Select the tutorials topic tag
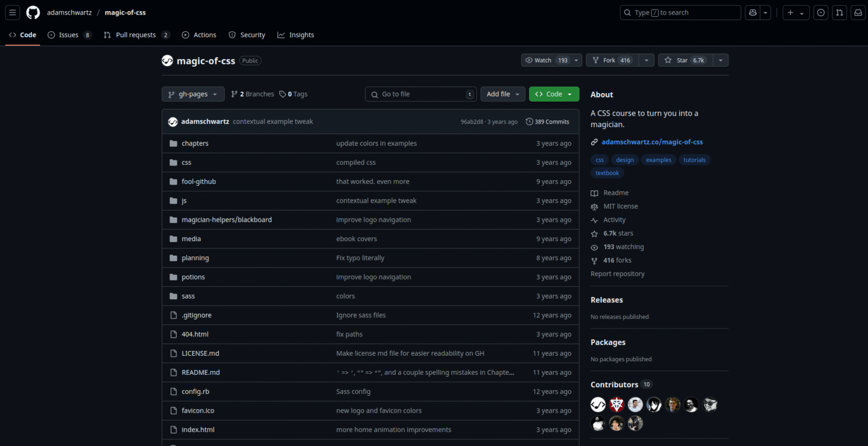The image size is (868, 446). click(x=695, y=160)
